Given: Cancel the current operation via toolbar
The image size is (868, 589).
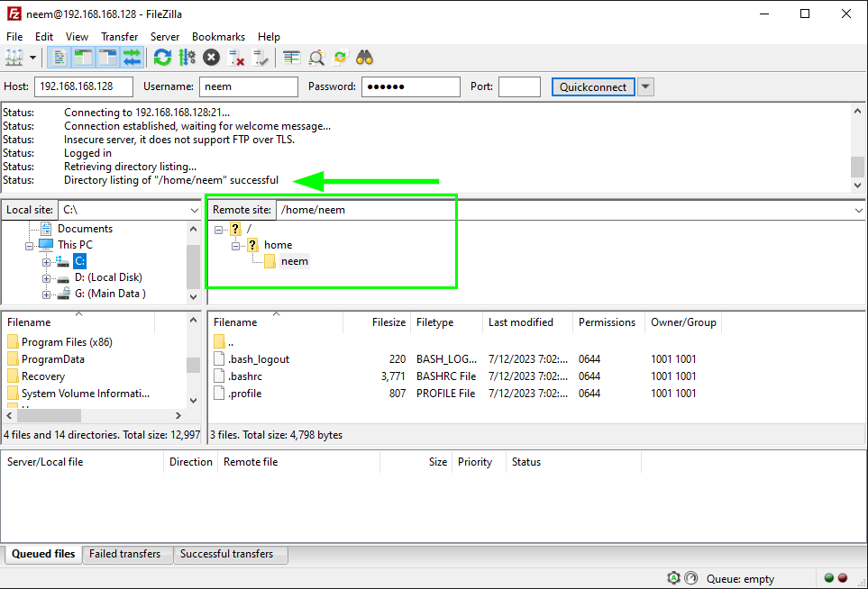Looking at the screenshot, I should (211, 58).
